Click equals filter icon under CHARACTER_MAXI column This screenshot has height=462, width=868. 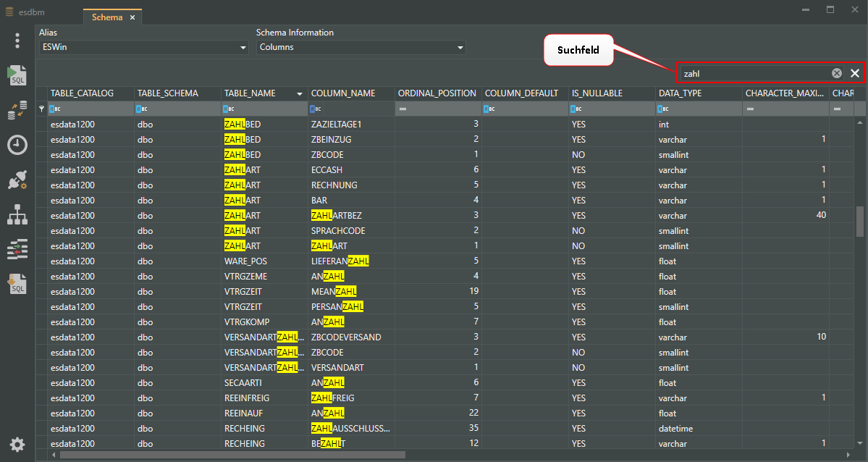click(x=750, y=109)
